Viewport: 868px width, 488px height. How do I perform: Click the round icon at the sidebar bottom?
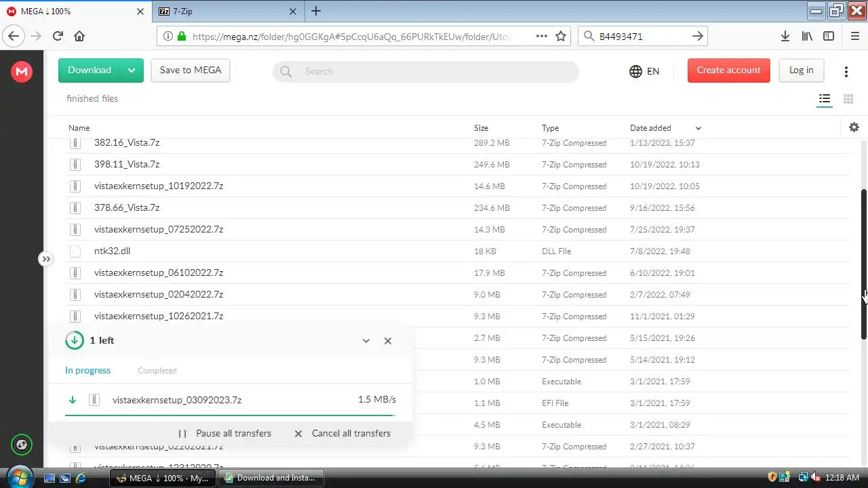22,445
